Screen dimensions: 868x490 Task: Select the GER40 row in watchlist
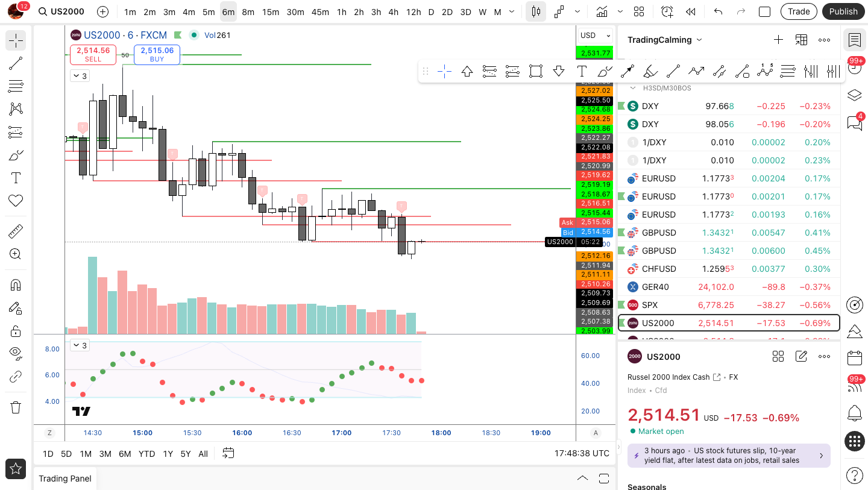[x=729, y=287]
